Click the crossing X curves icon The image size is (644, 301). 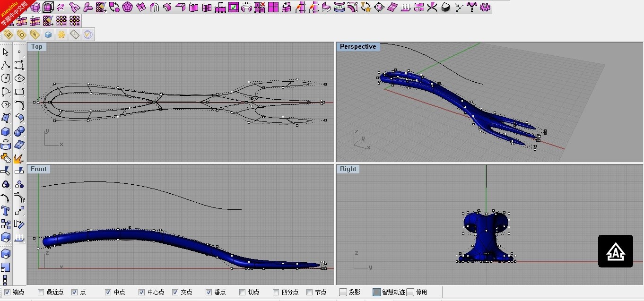432,7
